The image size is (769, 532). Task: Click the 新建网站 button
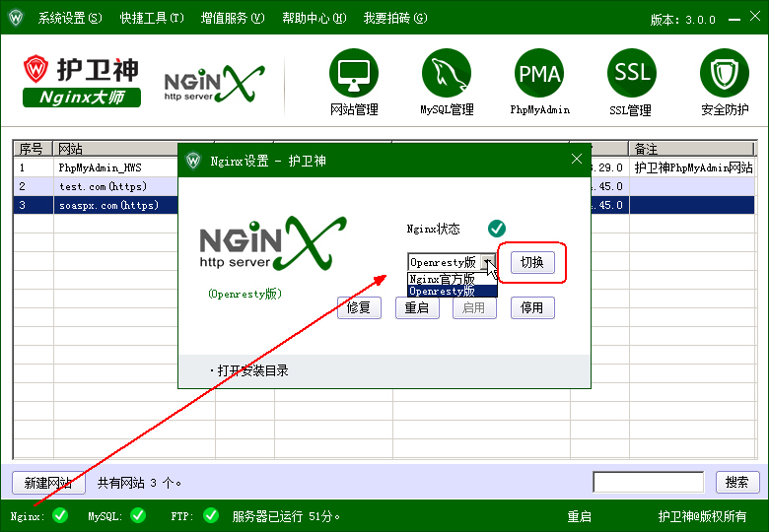click(x=48, y=483)
